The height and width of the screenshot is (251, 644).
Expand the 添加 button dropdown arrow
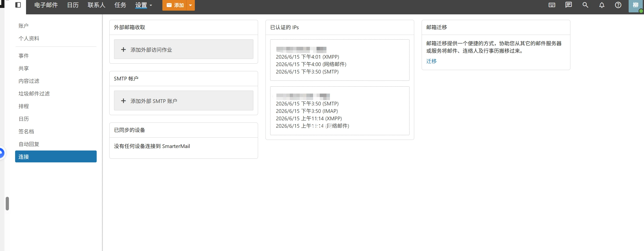(191, 5)
